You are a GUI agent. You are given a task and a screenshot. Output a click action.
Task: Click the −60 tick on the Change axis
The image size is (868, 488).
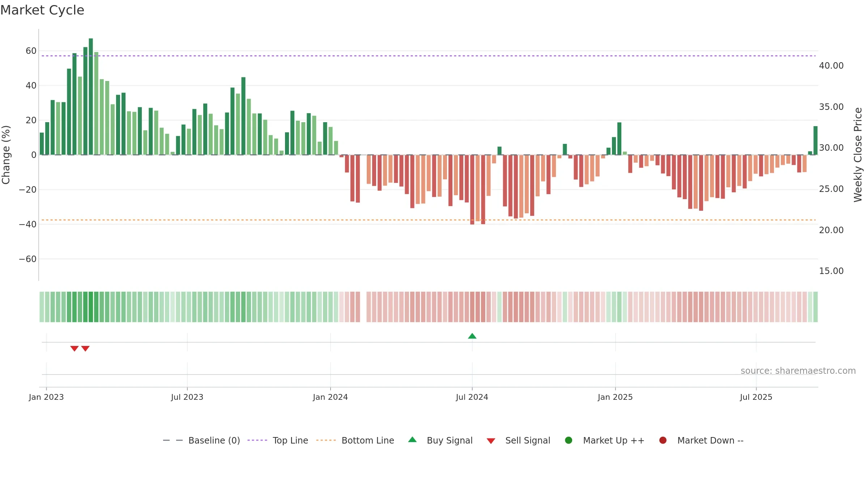[x=28, y=259]
